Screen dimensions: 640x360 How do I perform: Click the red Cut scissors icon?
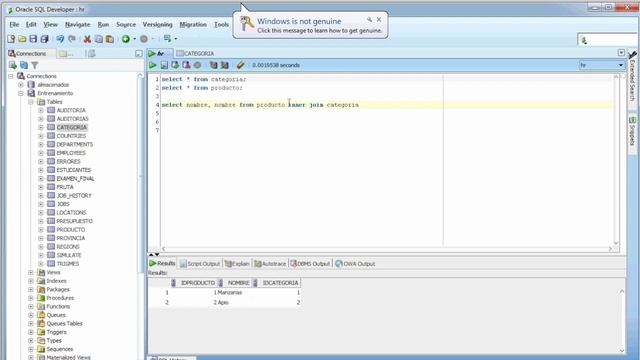(x=87, y=39)
